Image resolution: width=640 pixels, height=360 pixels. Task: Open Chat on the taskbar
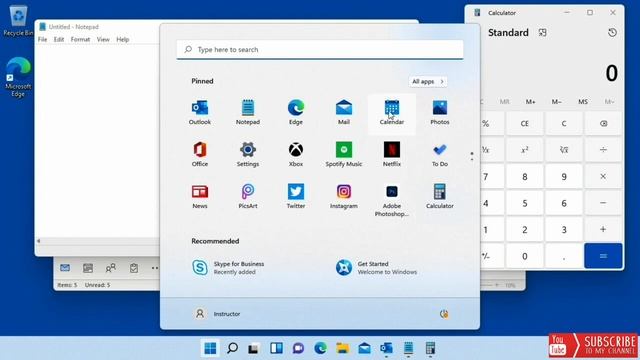tap(298, 348)
